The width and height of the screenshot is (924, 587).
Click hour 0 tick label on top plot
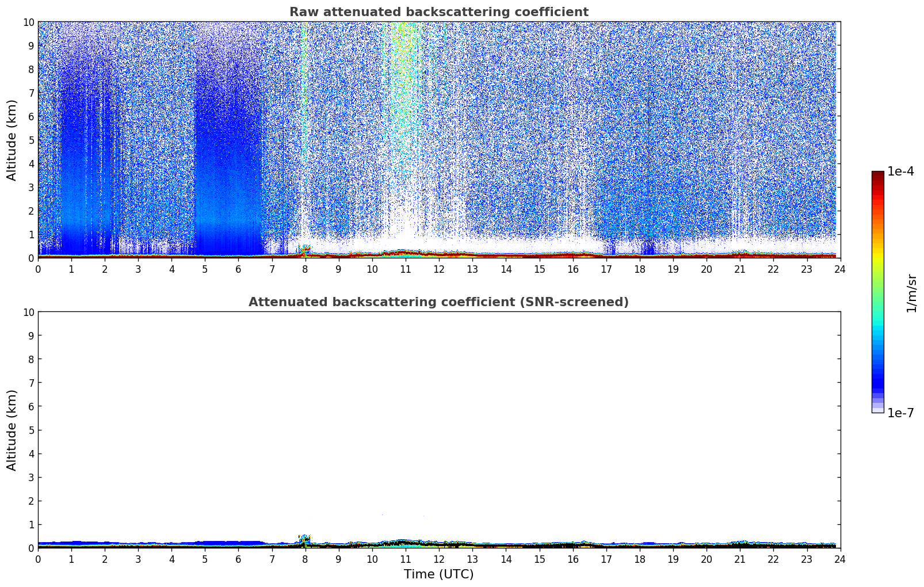click(38, 269)
